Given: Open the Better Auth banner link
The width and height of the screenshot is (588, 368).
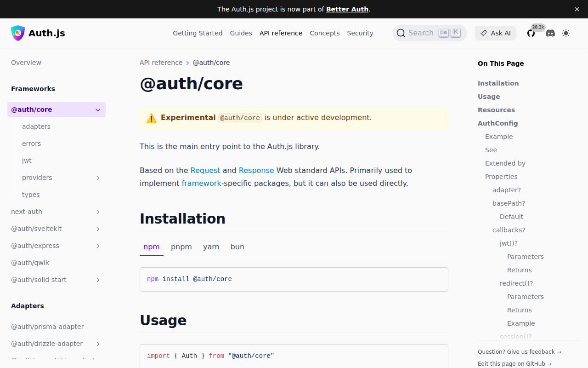Looking at the screenshot, I should (347, 9).
